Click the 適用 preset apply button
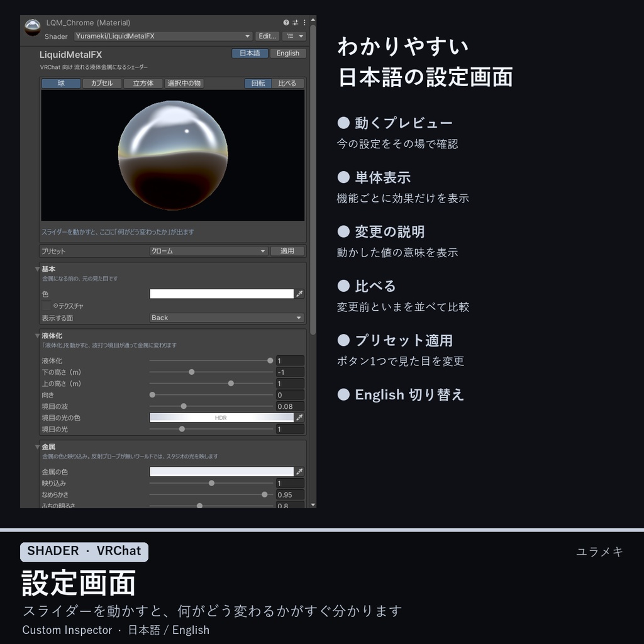Screen dimensions: 644x644 point(287,251)
